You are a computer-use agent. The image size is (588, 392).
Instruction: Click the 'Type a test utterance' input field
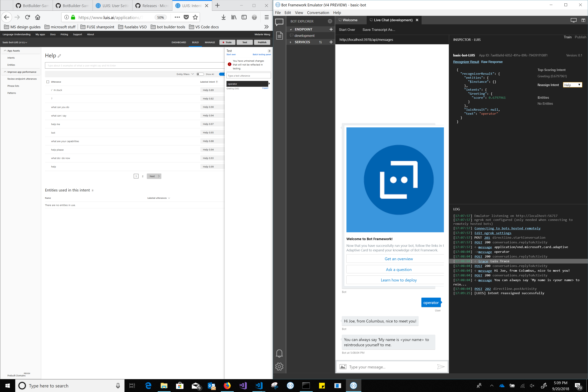point(248,75)
